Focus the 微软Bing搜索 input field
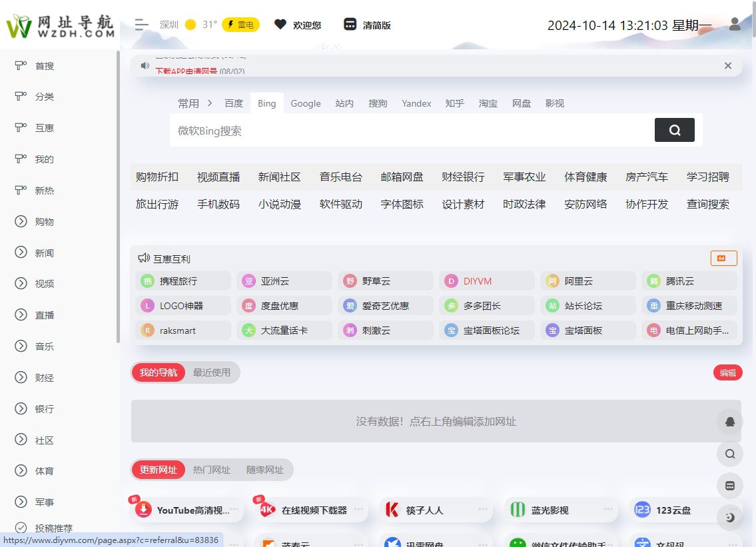 tap(412, 130)
